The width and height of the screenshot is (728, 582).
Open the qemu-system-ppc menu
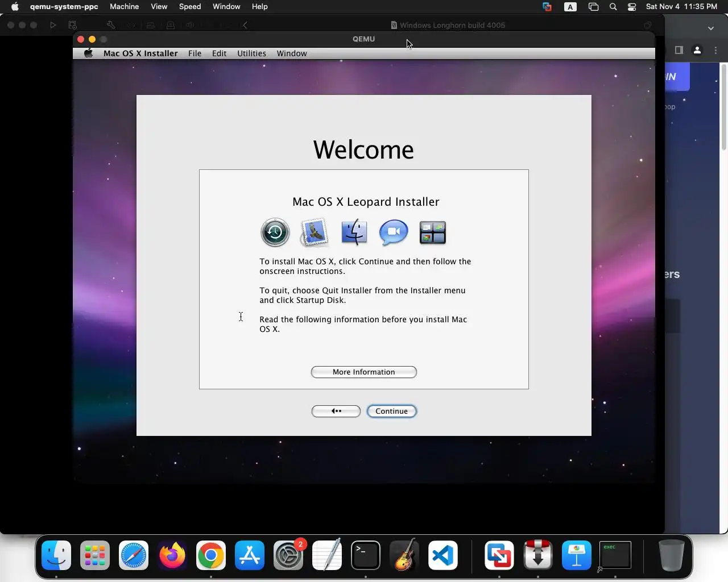(x=64, y=7)
